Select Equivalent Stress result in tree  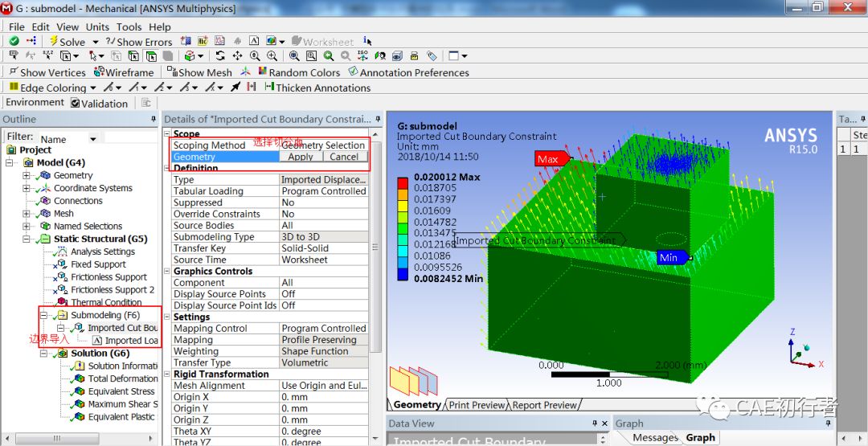122,391
